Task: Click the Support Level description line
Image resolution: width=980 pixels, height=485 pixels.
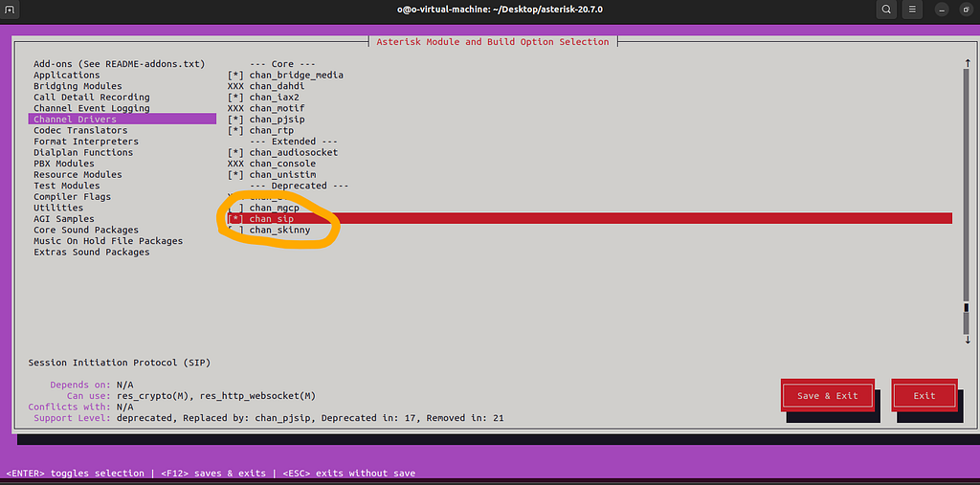Action: click(x=269, y=417)
